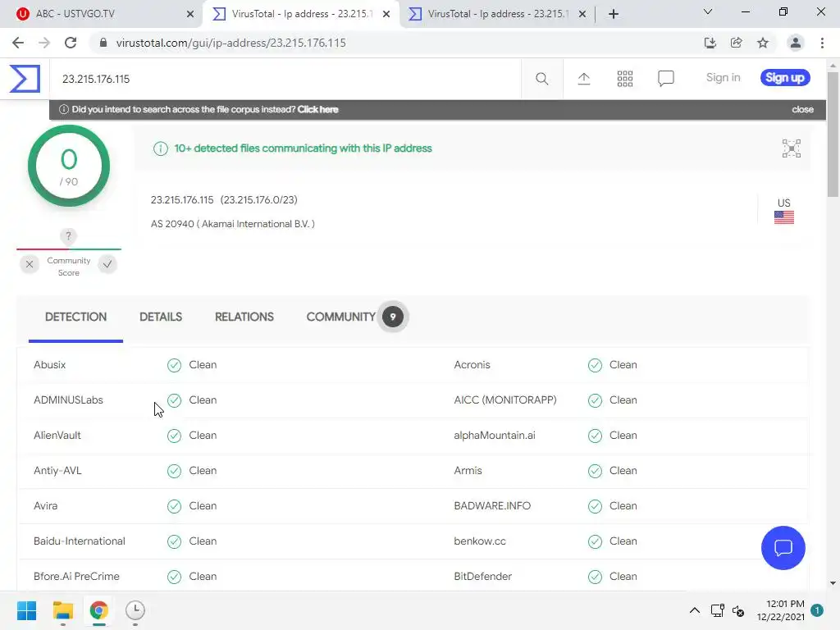The width and height of the screenshot is (840, 630).
Task: Go back to previous page
Action: (x=18, y=43)
